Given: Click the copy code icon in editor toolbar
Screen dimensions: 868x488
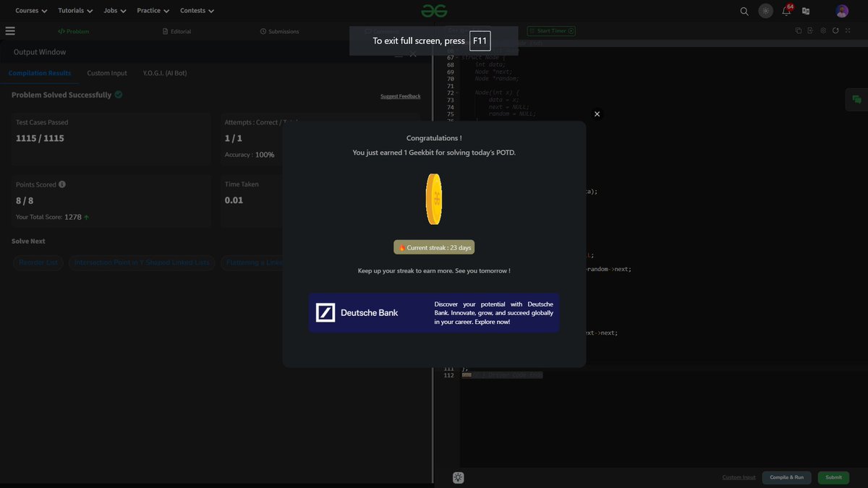Looking at the screenshot, I should 799,31.
